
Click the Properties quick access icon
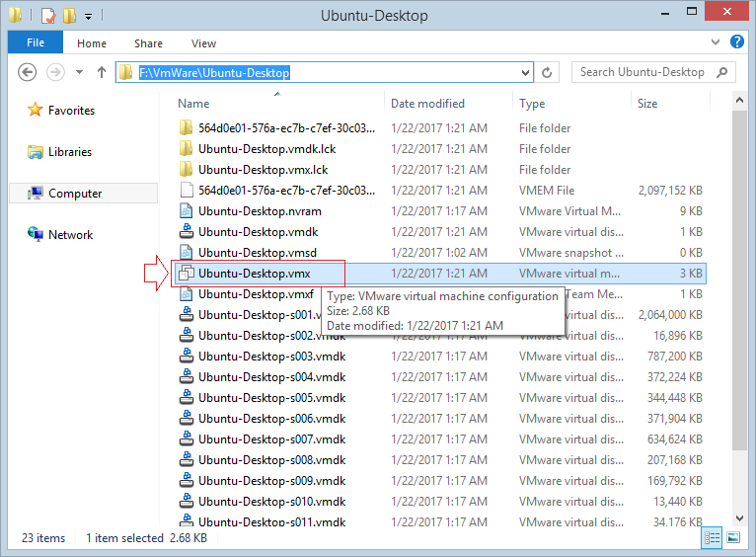click(48, 16)
